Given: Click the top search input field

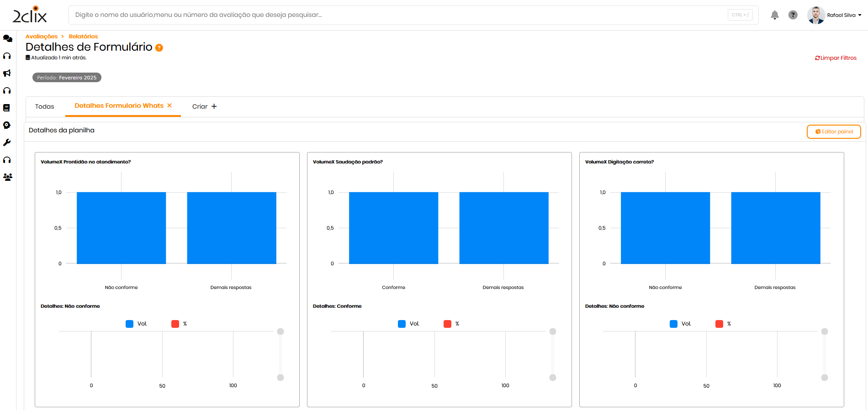Looking at the screenshot, I should point(397,15).
